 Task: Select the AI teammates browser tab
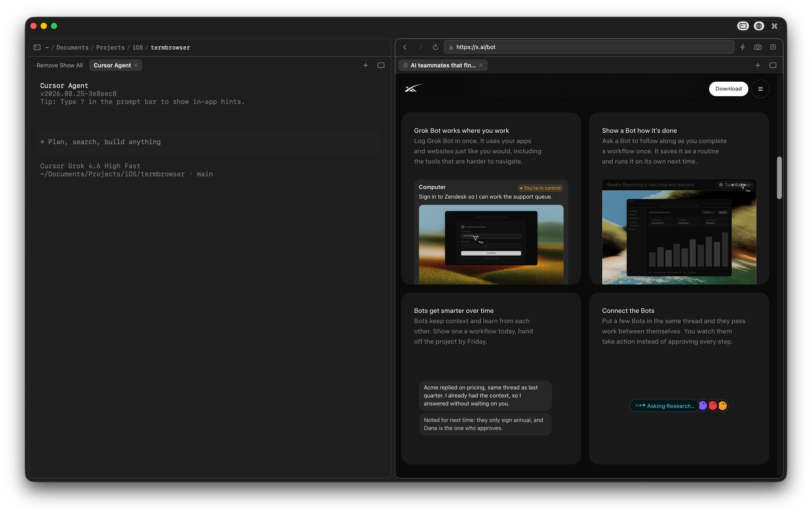443,65
